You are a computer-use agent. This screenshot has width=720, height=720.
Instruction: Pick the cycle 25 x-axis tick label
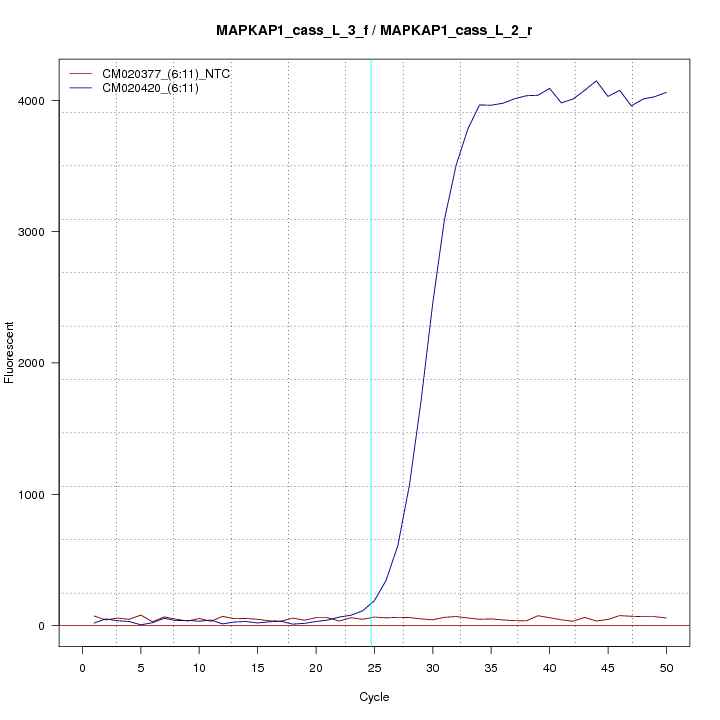[x=374, y=668]
